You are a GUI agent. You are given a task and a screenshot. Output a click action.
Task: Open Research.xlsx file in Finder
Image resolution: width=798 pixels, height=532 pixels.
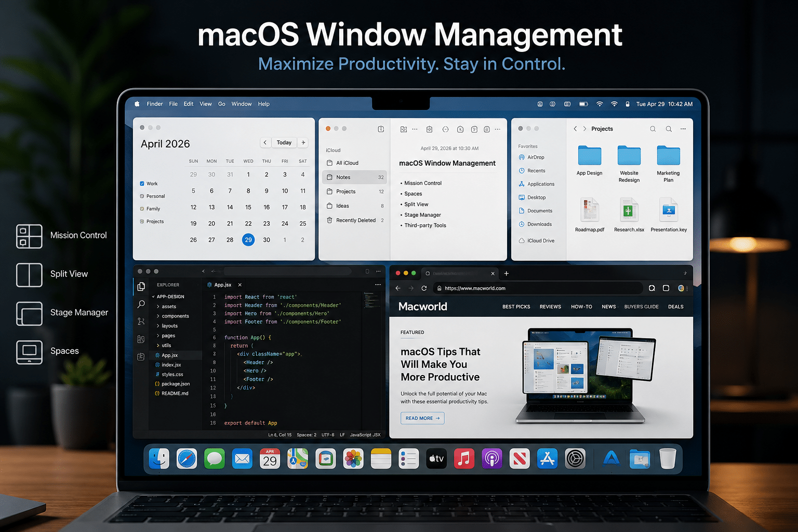(x=629, y=215)
